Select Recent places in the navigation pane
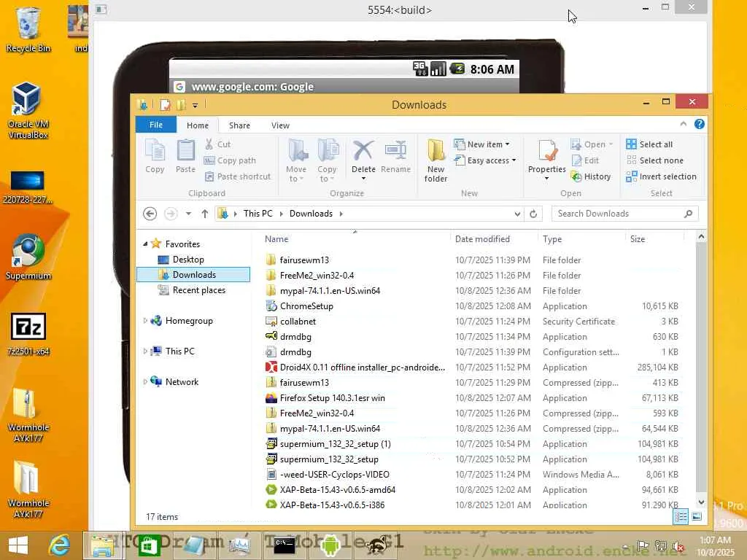Screen dimensions: 747x560 point(198,290)
